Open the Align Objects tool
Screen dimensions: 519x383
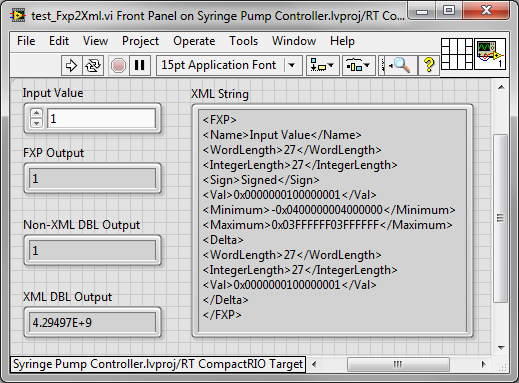tap(322, 65)
